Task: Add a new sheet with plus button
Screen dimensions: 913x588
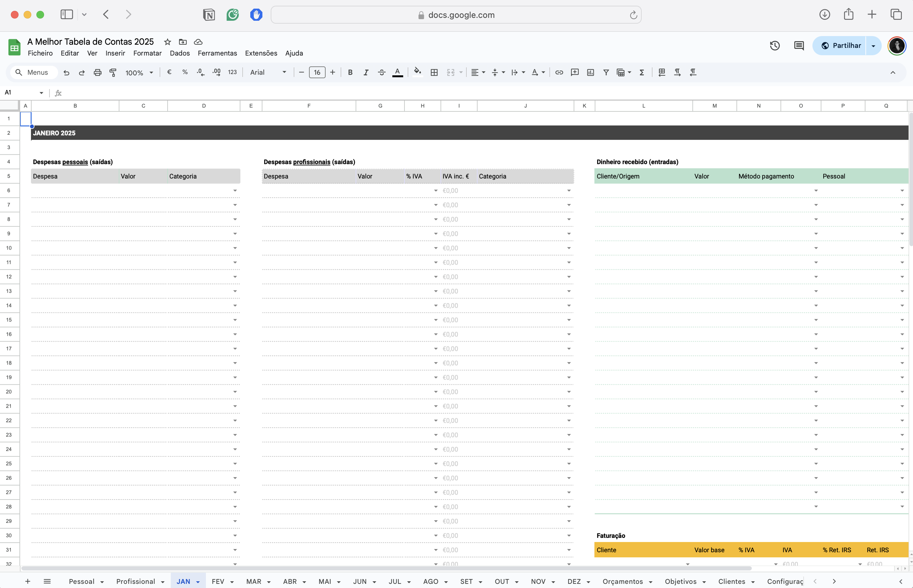Action: 27,581
